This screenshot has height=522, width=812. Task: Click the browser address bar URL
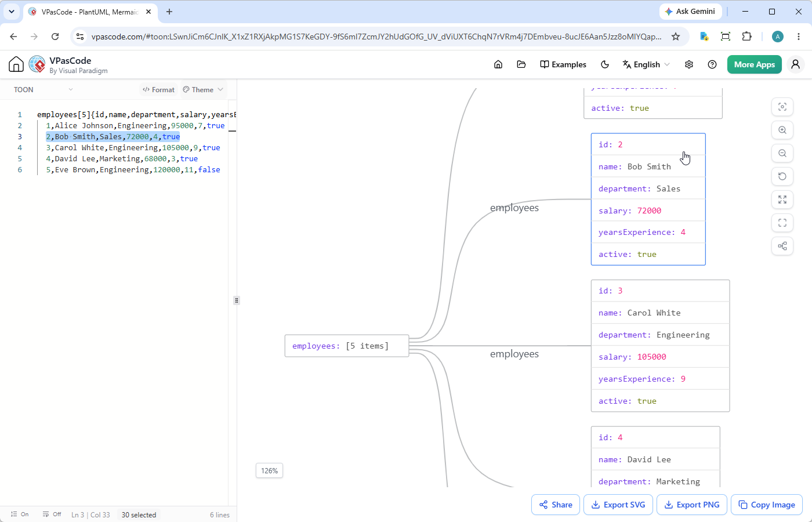coord(376,37)
